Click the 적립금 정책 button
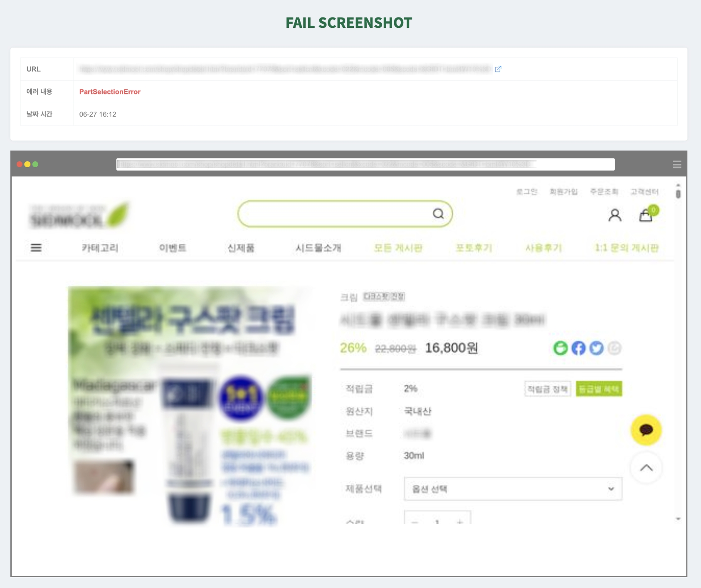The height and width of the screenshot is (588, 701). [548, 389]
